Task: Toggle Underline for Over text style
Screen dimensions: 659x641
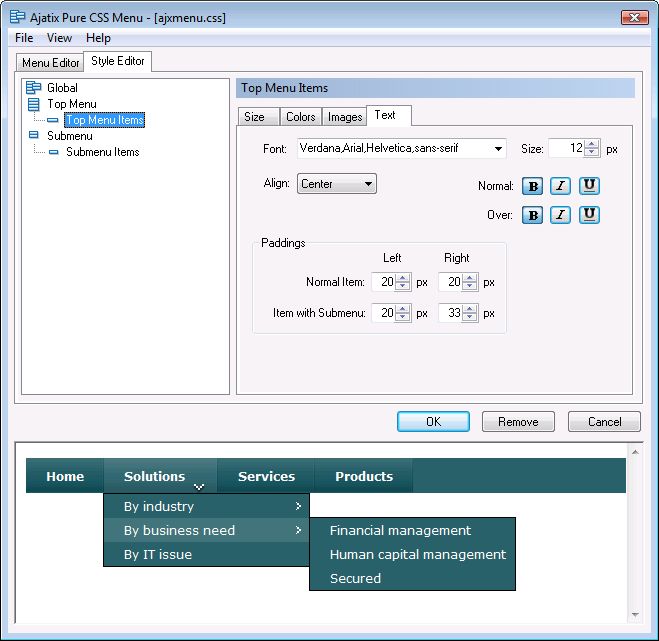Action: 589,215
